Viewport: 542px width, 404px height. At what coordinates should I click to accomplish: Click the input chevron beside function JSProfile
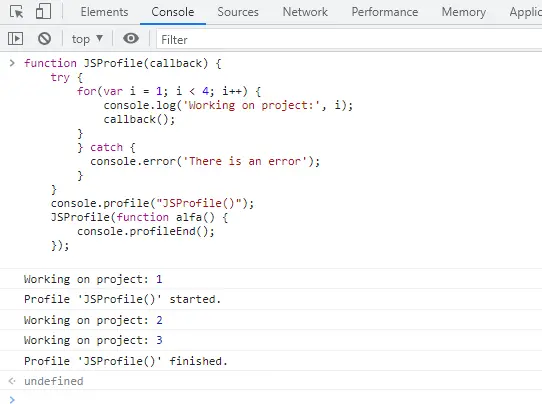[12, 63]
